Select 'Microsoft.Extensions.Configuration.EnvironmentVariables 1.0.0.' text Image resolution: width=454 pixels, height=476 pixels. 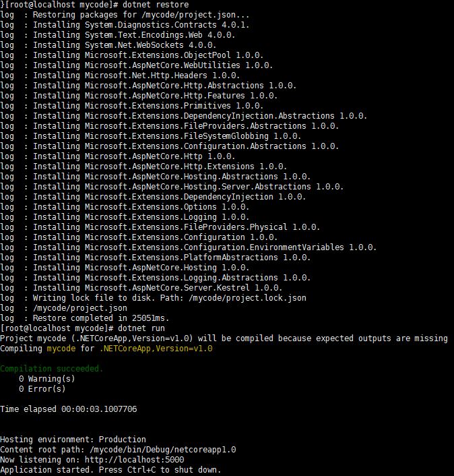coord(230,247)
